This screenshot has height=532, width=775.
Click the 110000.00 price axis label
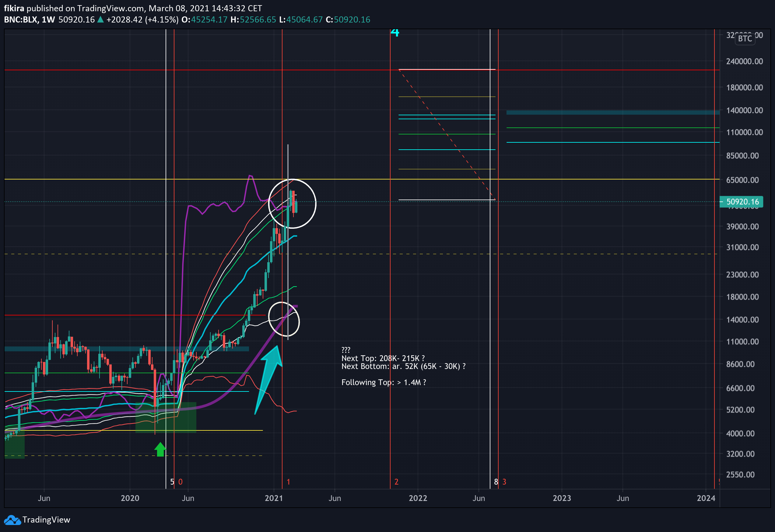[x=744, y=132]
